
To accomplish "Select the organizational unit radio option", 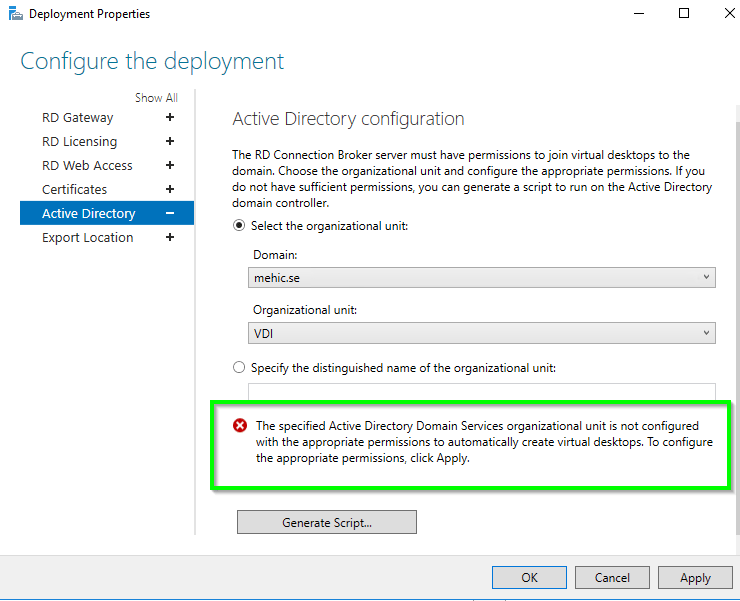I will [x=239, y=226].
